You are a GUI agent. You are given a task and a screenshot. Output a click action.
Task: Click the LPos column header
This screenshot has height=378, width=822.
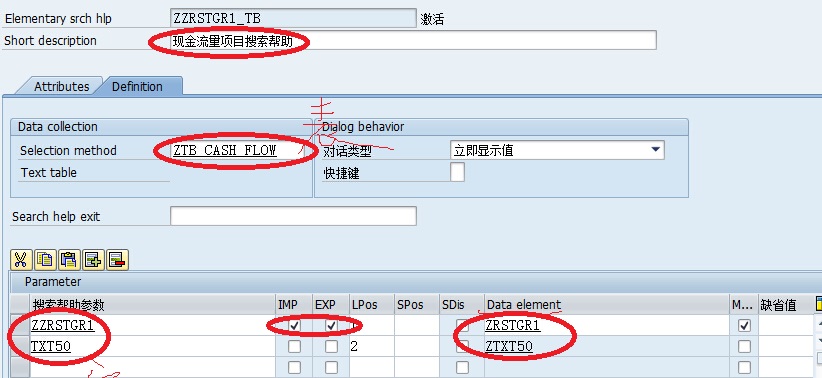tap(371, 305)
